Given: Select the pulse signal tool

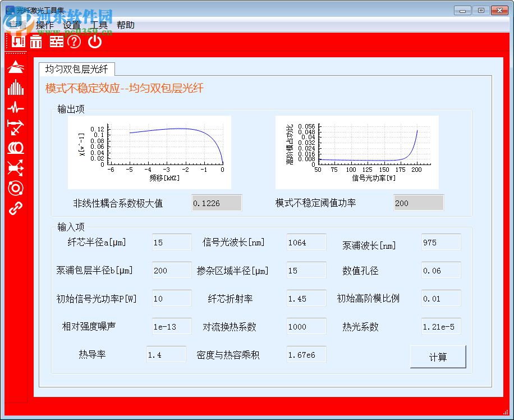Looking at the screenshot, I should tap(15, 108).
